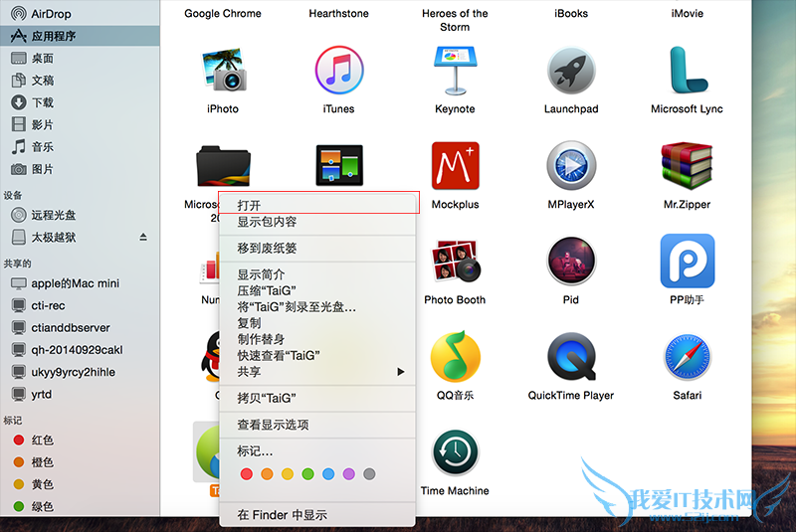Viewport: 796px width, 532px height.
Task: Click the Photo Booth icon
Action: point(455,262)
